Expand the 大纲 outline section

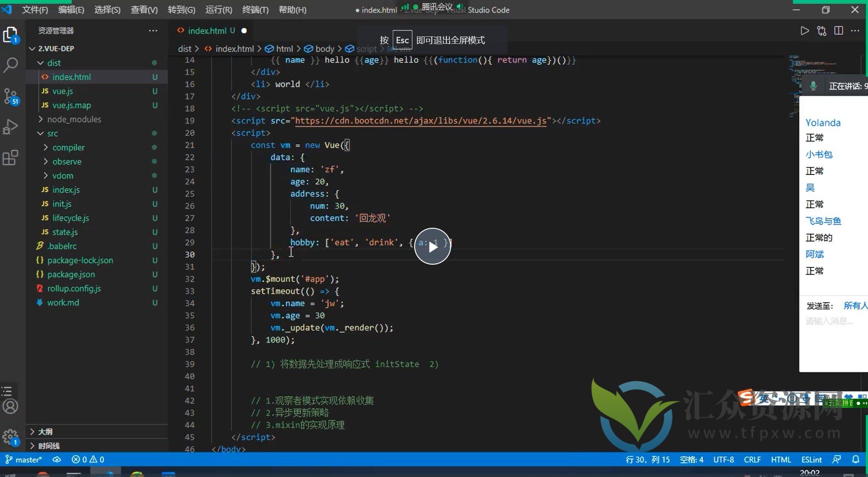(x=45, y=431)
